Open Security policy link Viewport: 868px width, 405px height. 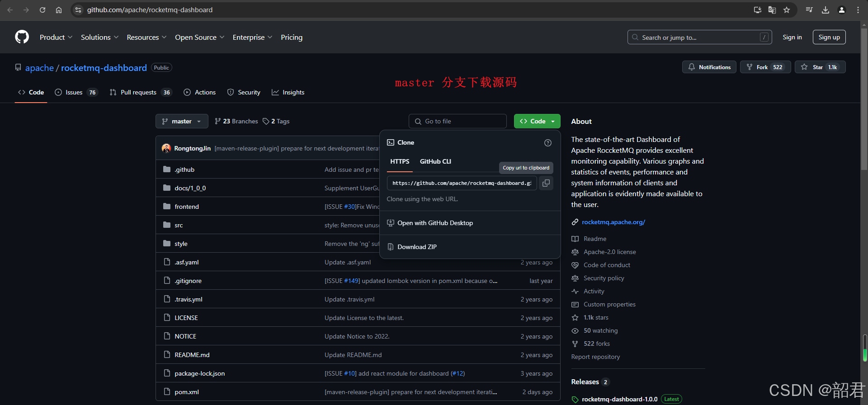coord(604,278)
